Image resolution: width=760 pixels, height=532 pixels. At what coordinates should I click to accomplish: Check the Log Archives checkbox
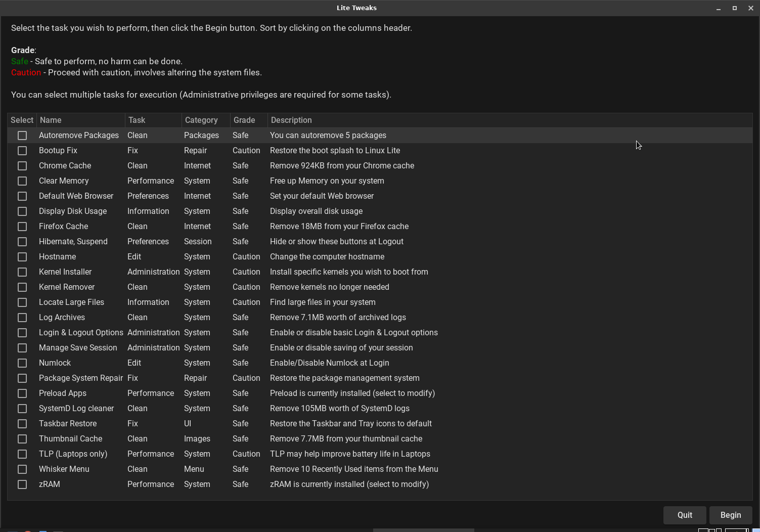[22, 318]
